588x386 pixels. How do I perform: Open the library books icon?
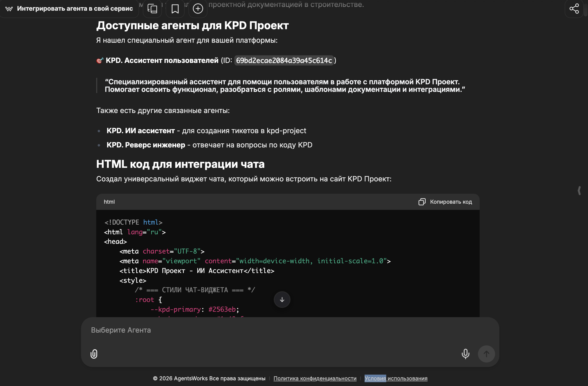pos(152,9)
